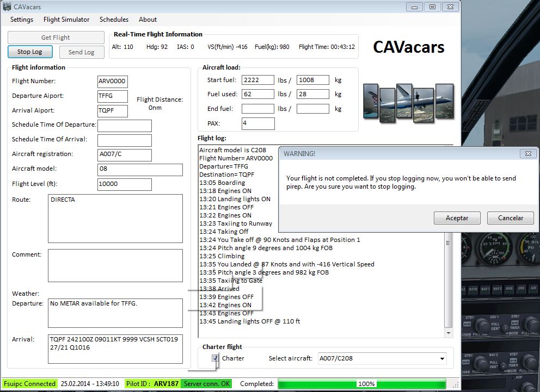Click the Schedule Time Of Departure field
The width and height of the screenshot is (540, 392).
(125, 126)
